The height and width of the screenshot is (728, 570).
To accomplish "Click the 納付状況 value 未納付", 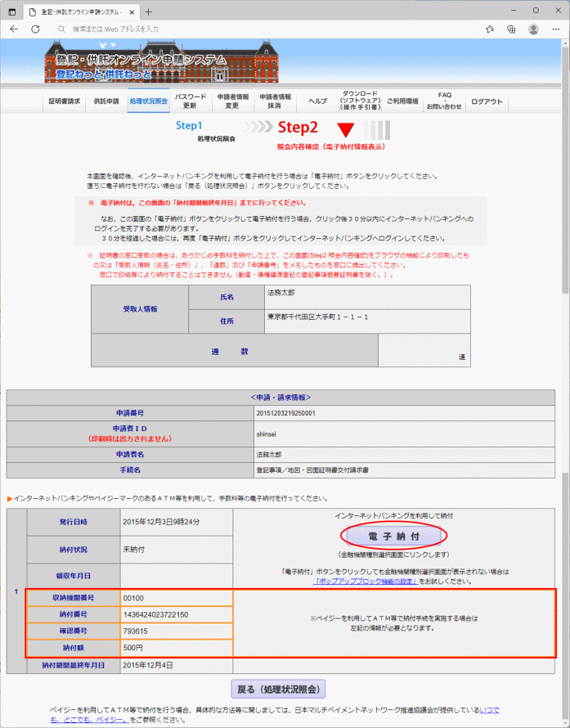I will coord(133,549).
